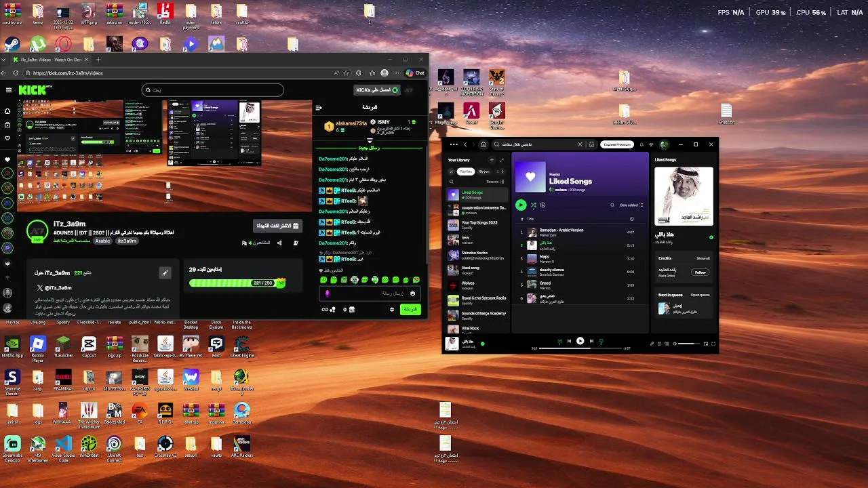Image resolution: width=868 pixels, height=488 pixels.
Task: Select the EA app desktop icon
Action: point(140,413)
